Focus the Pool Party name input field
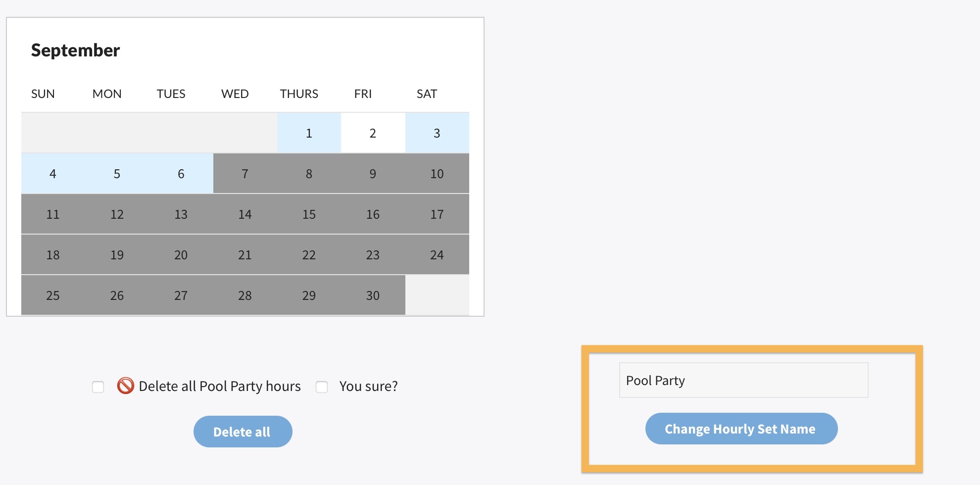980x485 pixels. pos(743,380)
